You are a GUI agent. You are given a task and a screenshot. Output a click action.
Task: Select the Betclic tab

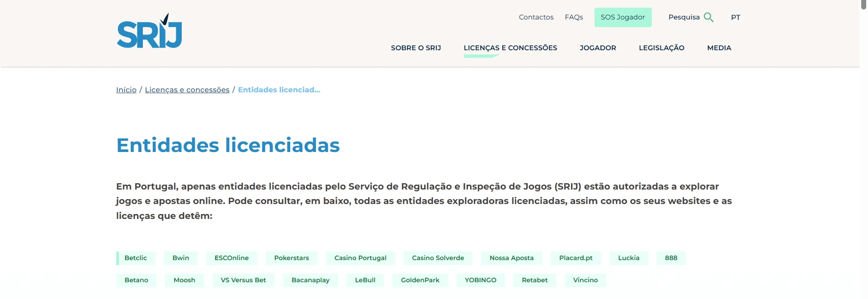point(136,258)
